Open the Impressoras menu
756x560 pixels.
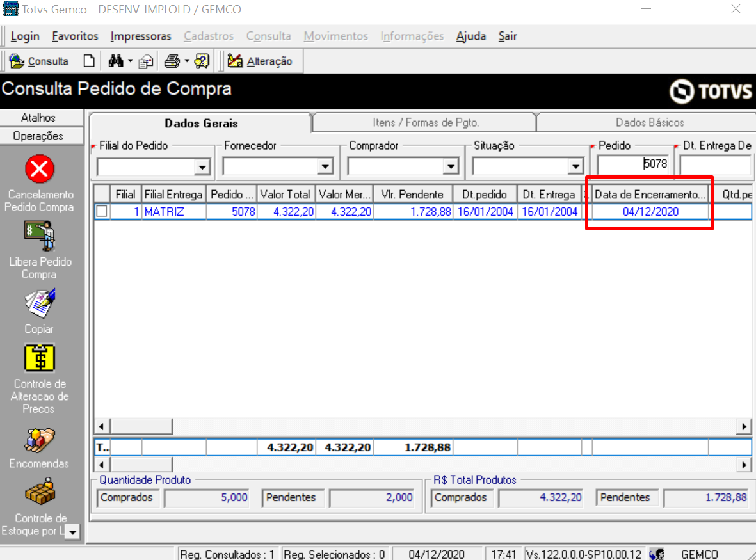tap(141, 36)
